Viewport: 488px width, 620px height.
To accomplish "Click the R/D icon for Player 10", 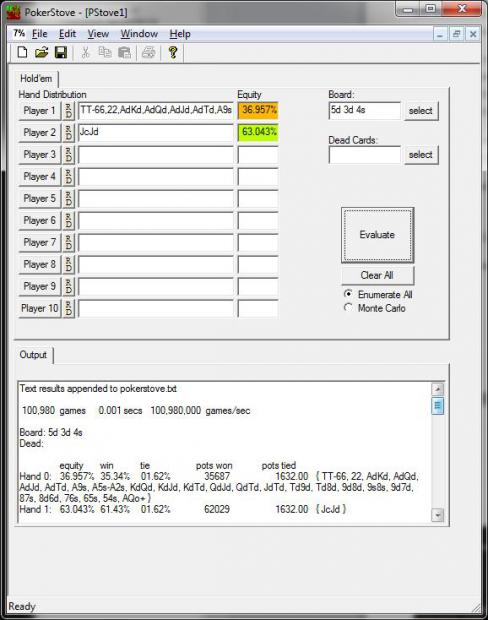I will click(x=68, y=308).
